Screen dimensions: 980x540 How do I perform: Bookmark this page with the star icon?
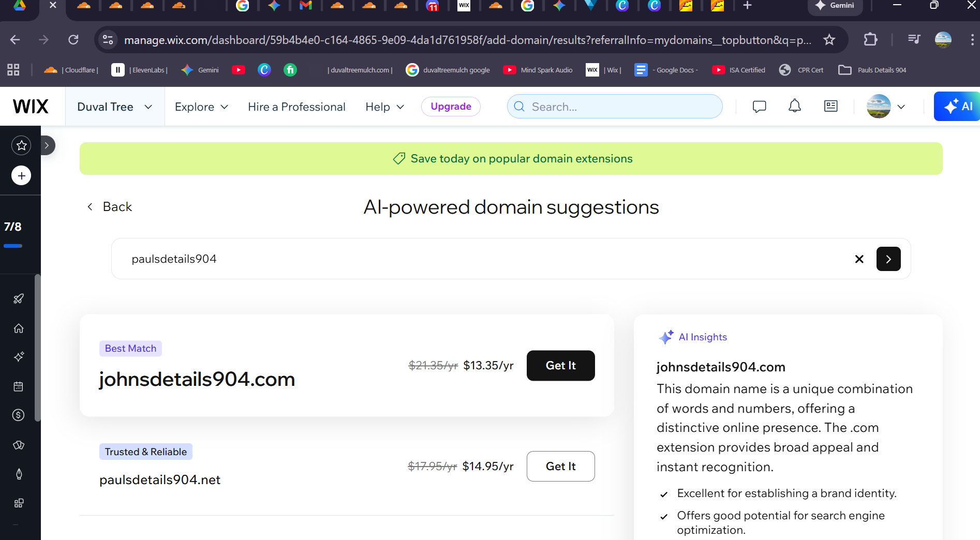pyautogui.click(x=829, y=40)
